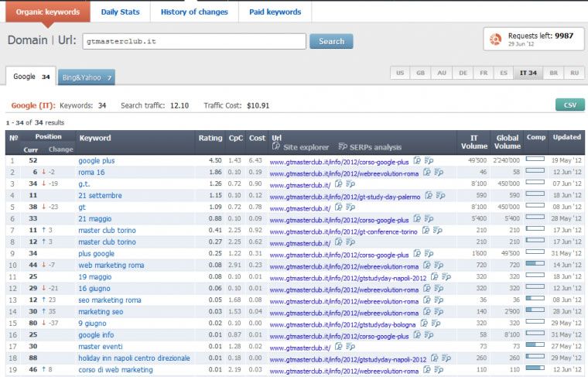This screenshot has height=377, width=588.
Task: Select the BR country database
Action: pyautogui.click(x=553, y=73)
